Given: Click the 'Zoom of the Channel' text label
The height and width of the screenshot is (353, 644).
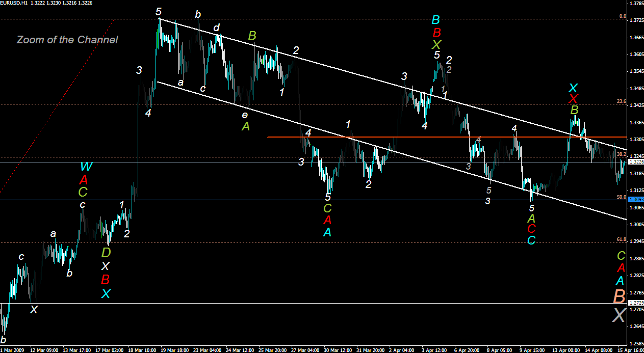Looking at the screenshot, I should [x=67, y=40].
